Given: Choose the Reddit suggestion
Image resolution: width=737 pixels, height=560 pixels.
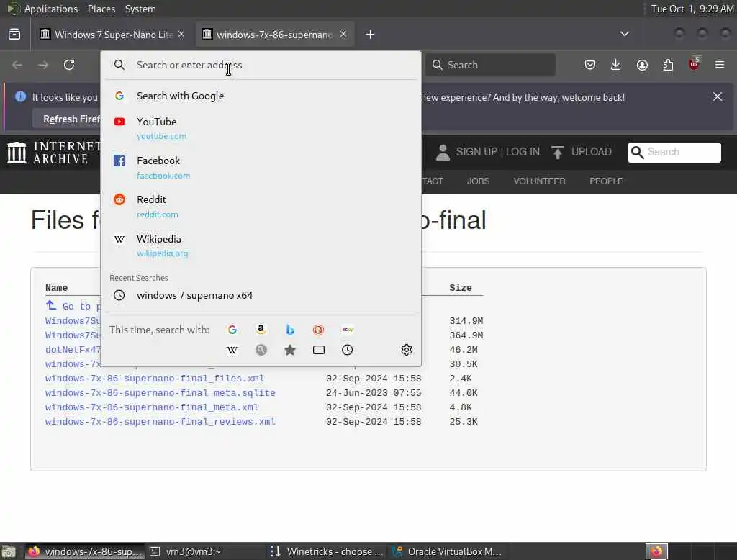Looking at the screenshot, I should (261, 207).
